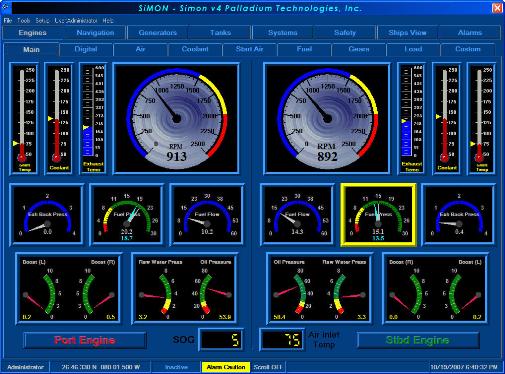Click the starboard Gear Temp thermometer

[481, 118]
